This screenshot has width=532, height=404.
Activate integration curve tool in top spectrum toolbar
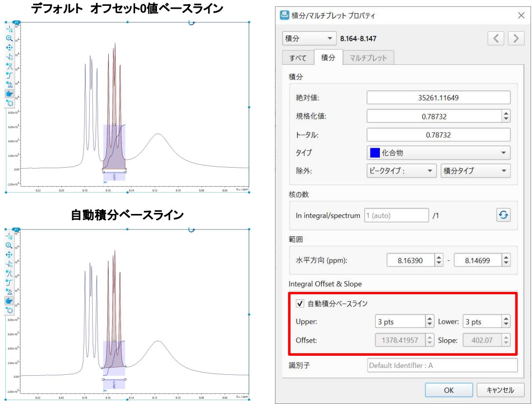[9, 75]
